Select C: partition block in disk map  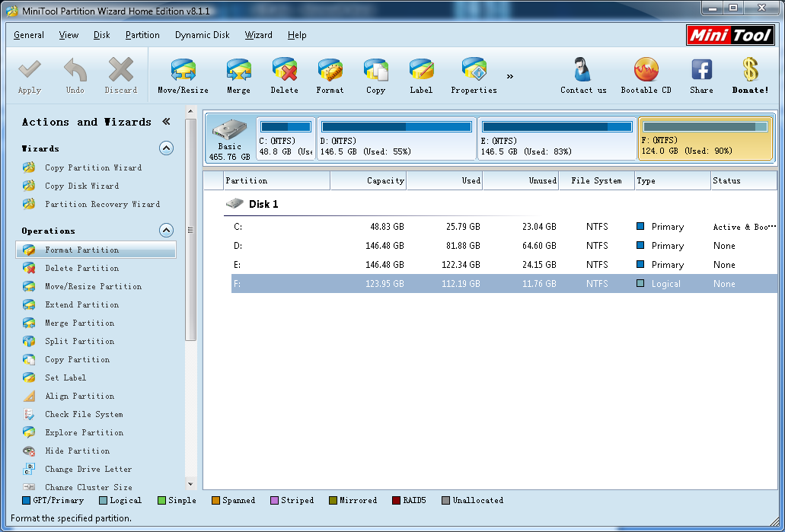pos(286,139)
